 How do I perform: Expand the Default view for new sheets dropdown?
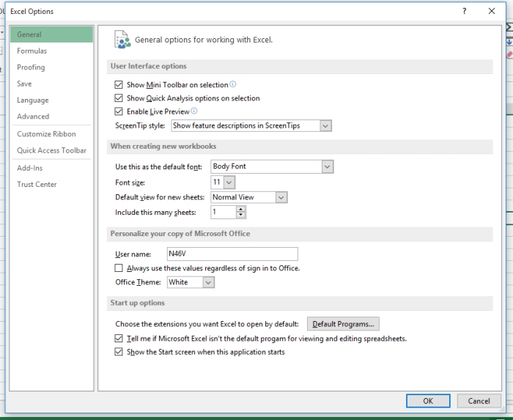coord(281,197)
